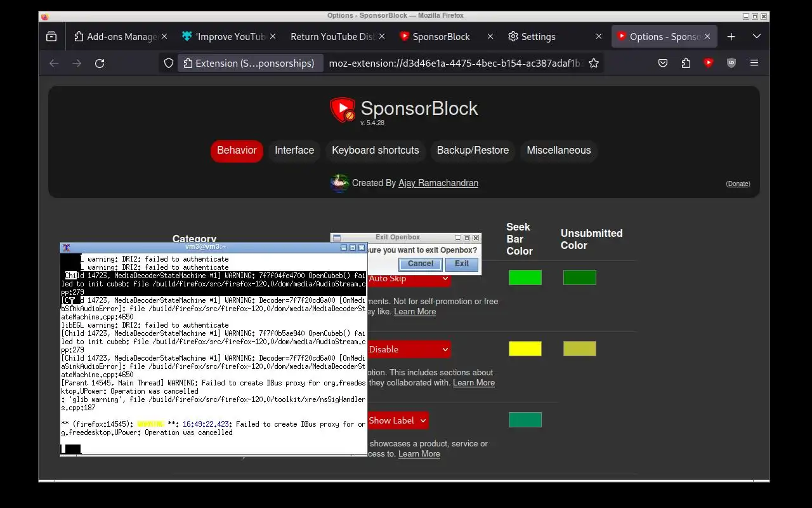Click the moz-extension URL address field
The width and height of the screenshot is (812, 508).
point(454,63)
